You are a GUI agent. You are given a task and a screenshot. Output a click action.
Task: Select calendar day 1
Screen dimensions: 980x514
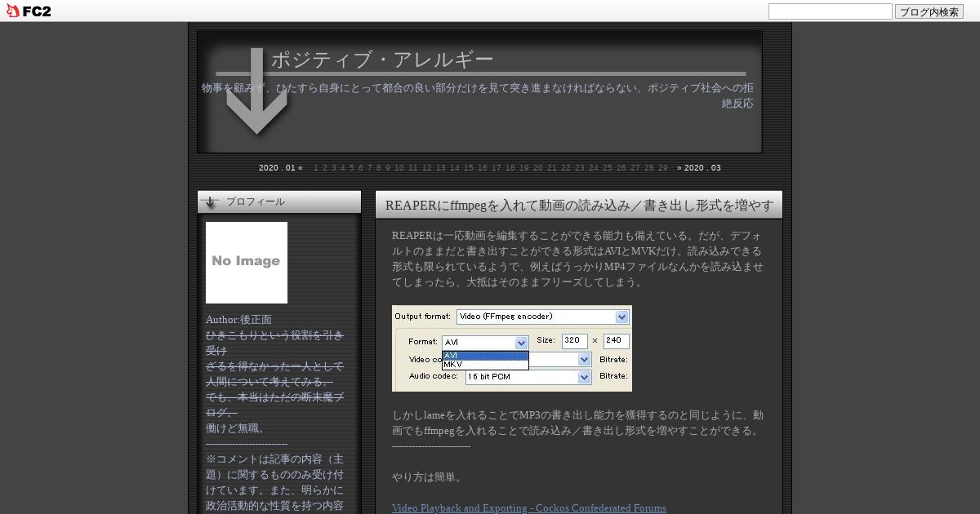[316, 168]
